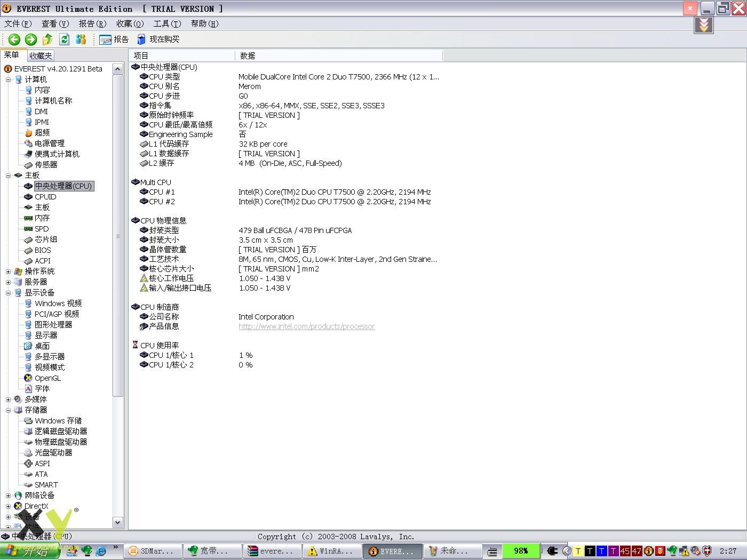The width and height of the screenshot is (747, 560).
Task: Open the 帮助(H) menu
Action: tap(205, 23)
